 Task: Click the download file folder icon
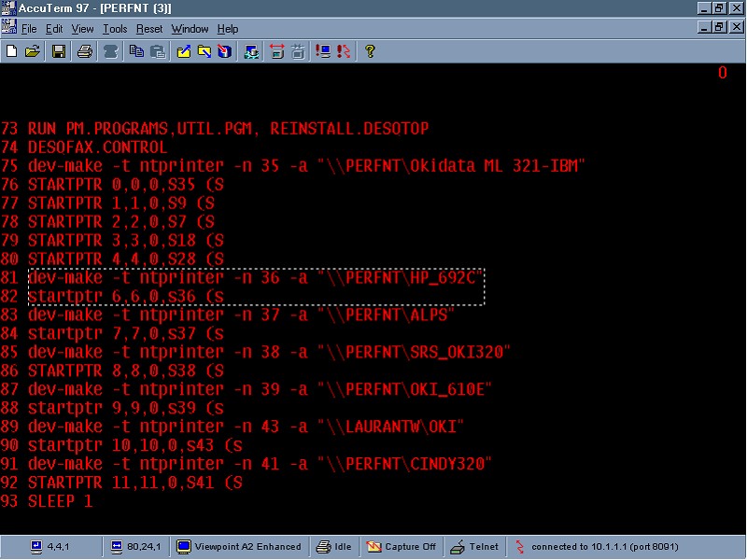[204, 51]
